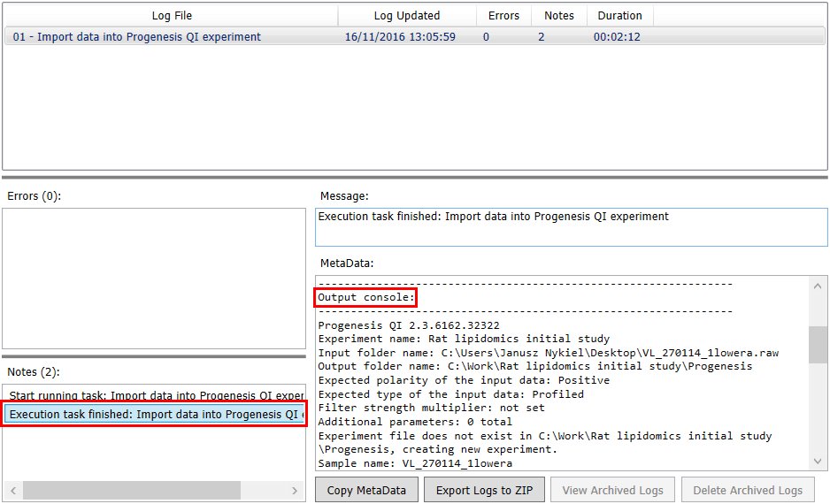Click the 'Output console:' line in MetaData
830x504 pixels.
[366, 297]
